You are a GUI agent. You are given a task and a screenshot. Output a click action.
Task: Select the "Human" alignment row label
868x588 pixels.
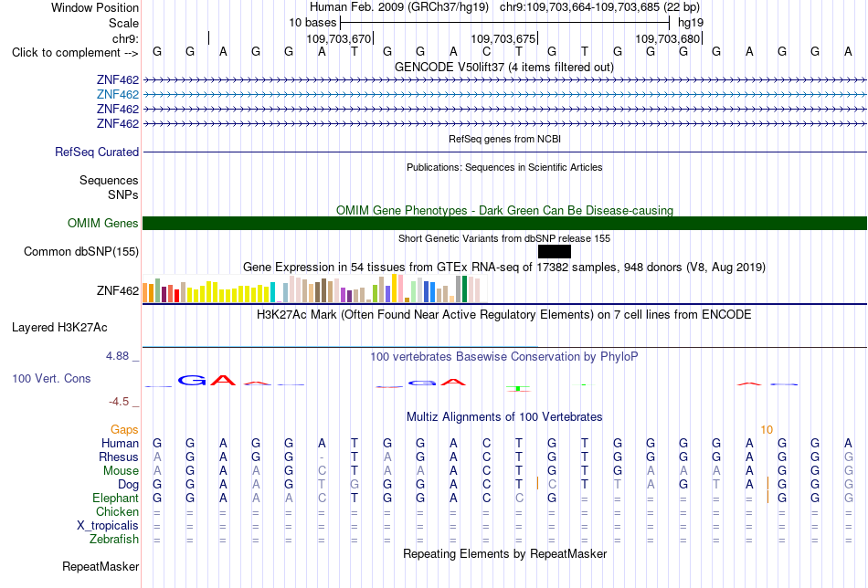[120, 443]
